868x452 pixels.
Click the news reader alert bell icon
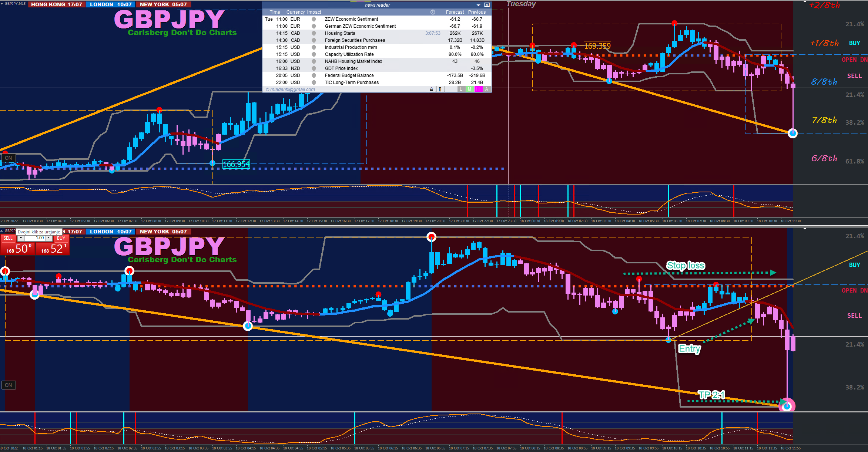click(431, 89)
